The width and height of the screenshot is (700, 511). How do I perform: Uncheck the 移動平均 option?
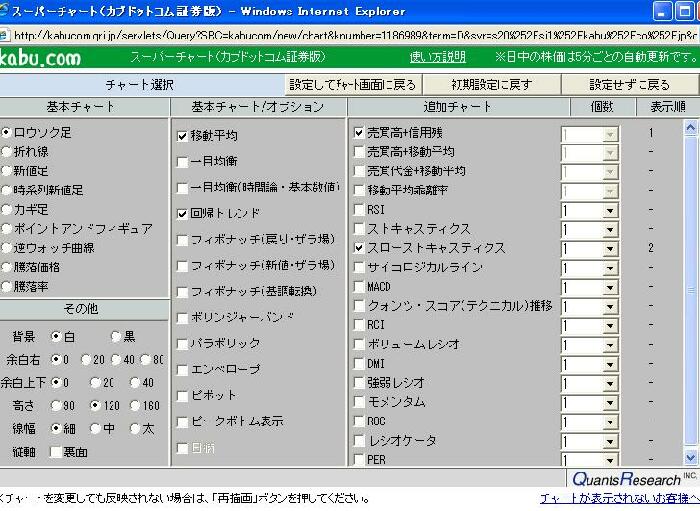(182, 136)
